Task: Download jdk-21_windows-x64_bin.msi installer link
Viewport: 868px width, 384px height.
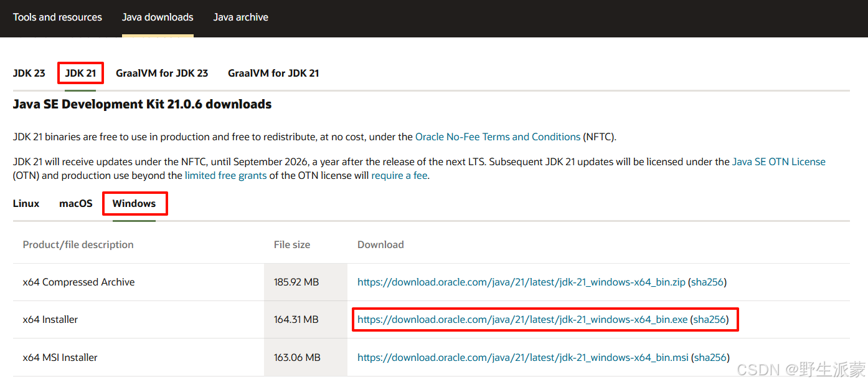Action: pos(523,357)
